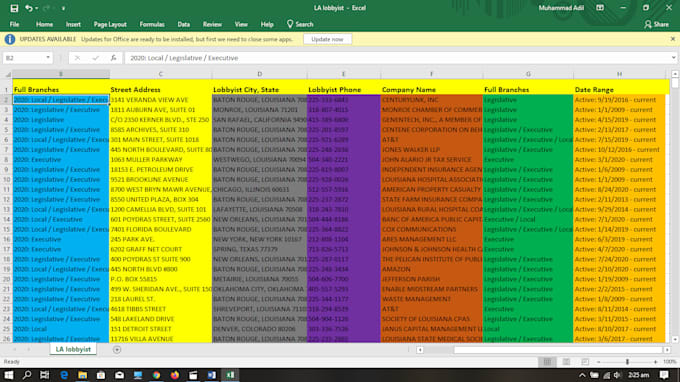Click the zoom out minus button
This screenshot has width=680, height=382.
coord(598,362)
